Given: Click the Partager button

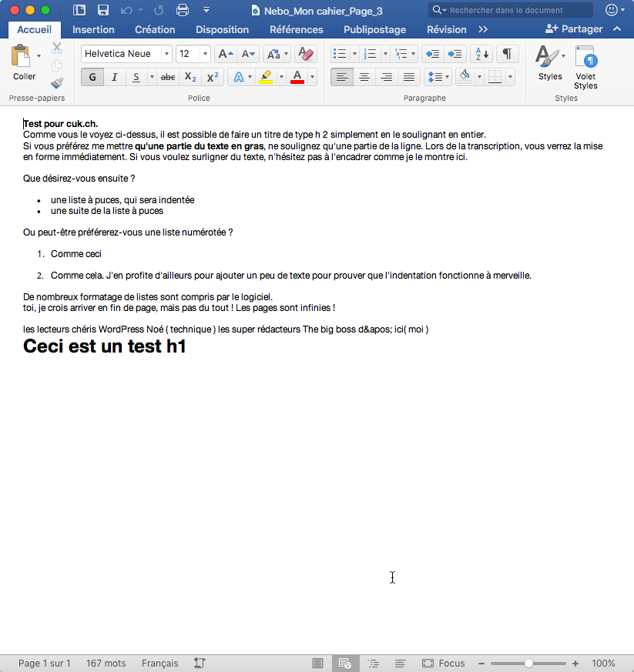Looking at the screenshot, I should pyautogui.click(x=574, y=29).
